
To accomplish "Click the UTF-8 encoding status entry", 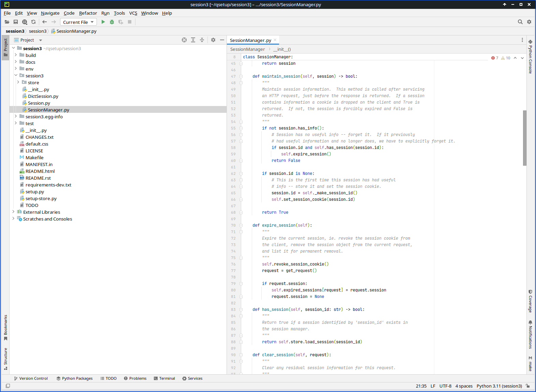I will (x=445, y=386).
